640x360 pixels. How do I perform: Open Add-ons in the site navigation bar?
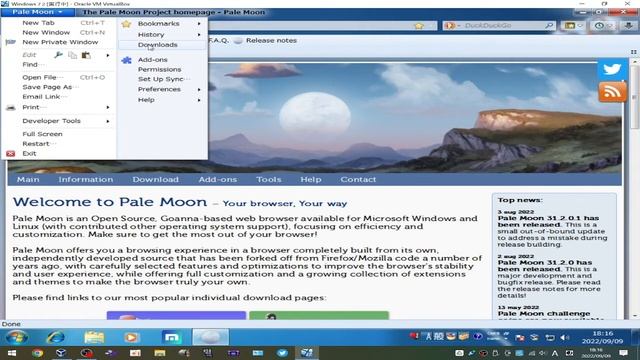coord(218,180)
